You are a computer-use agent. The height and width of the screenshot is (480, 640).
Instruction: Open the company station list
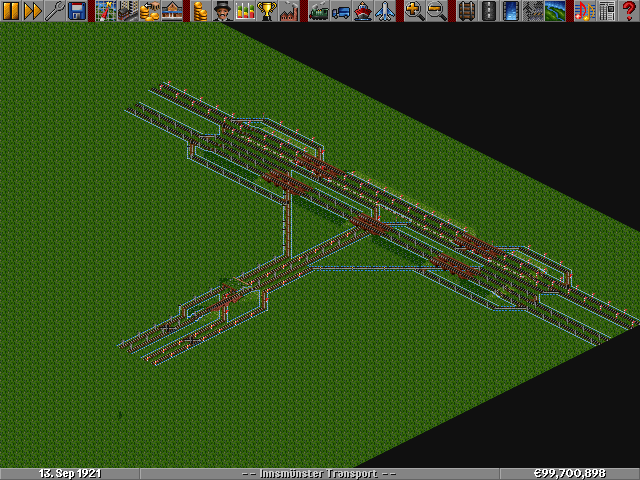point(171,11)
